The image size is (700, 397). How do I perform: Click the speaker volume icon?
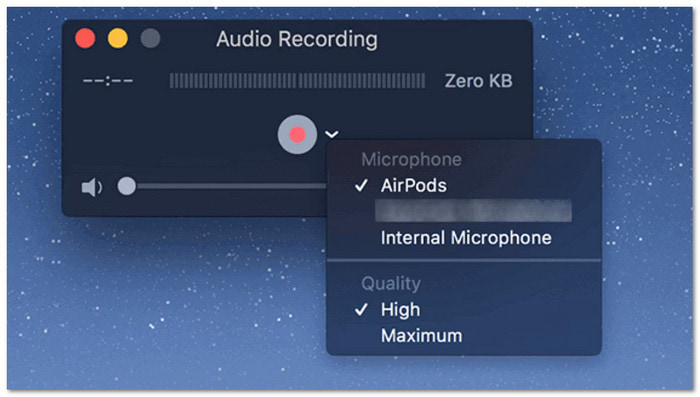point(92,187)
